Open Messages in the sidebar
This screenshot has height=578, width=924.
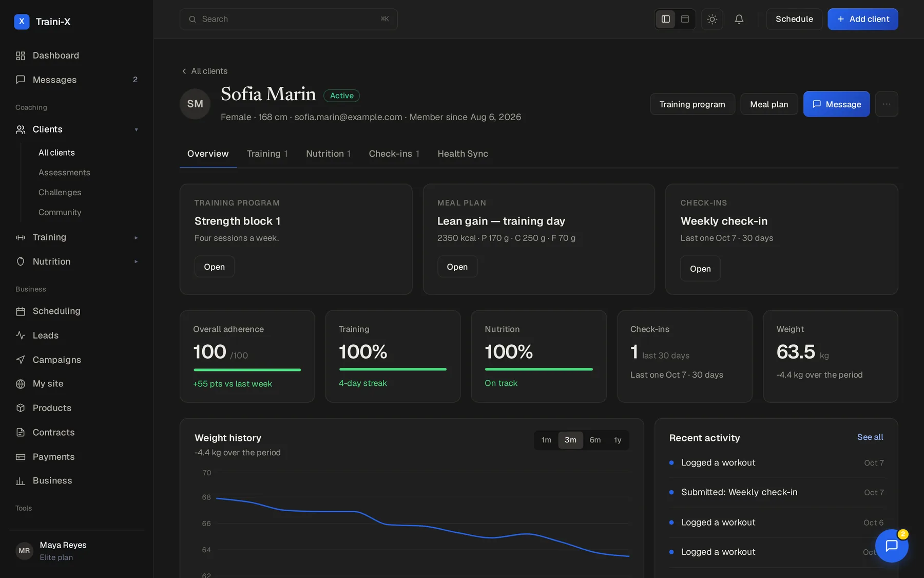pyautogui.click(x=76, y=80)
